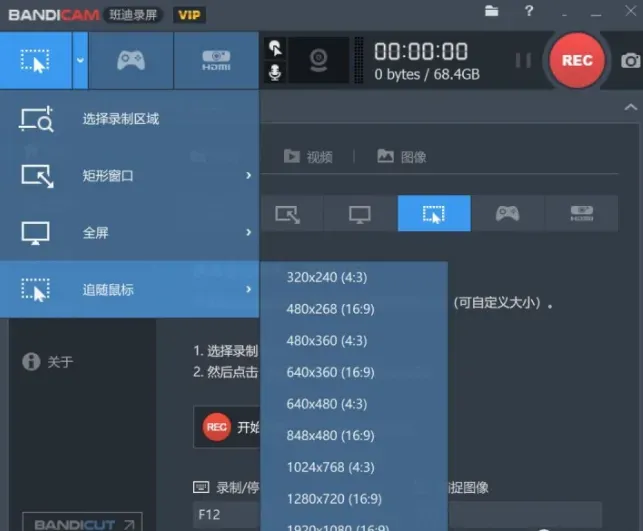Screen dimensions: 643x531
Task: Choose 选择录制区域 menu entry
Action: 130,119
